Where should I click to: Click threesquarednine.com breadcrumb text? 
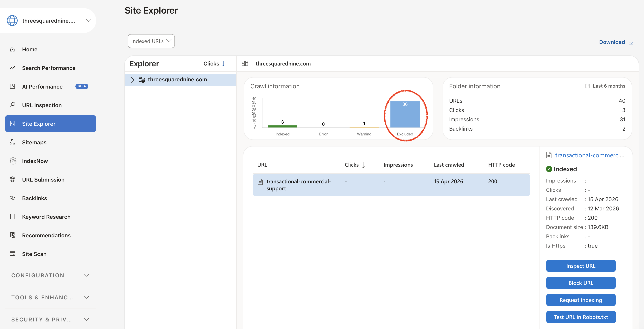283,64
